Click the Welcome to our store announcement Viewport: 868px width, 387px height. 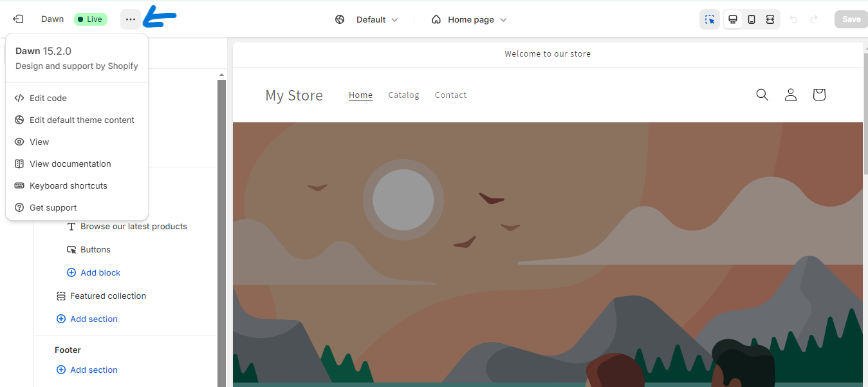pyautogui.click(x=548, y=54)
